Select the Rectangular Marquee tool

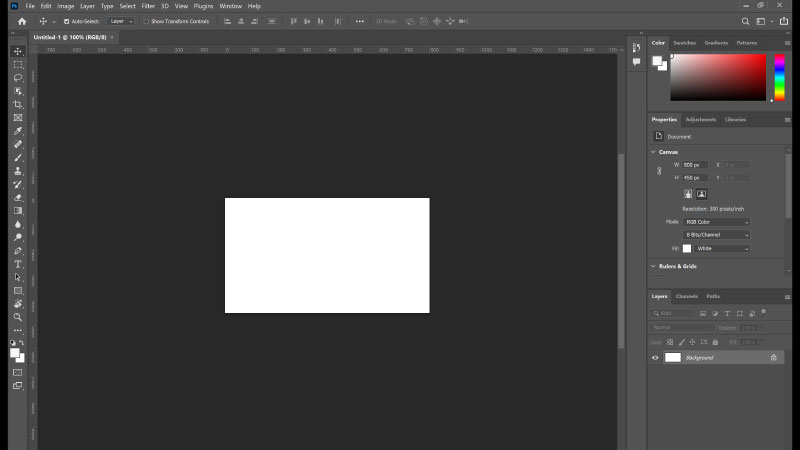click(x=18, y=64)
